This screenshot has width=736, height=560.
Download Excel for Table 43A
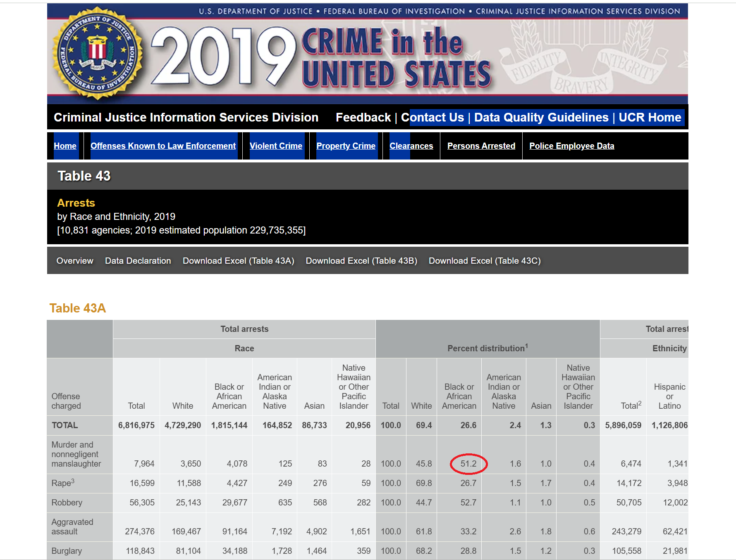(x=238, y=261)
